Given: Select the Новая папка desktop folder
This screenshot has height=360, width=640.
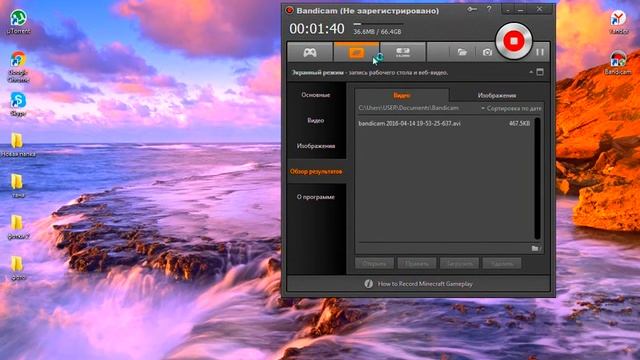Looking at the screenshot, I should coord(18,145).
